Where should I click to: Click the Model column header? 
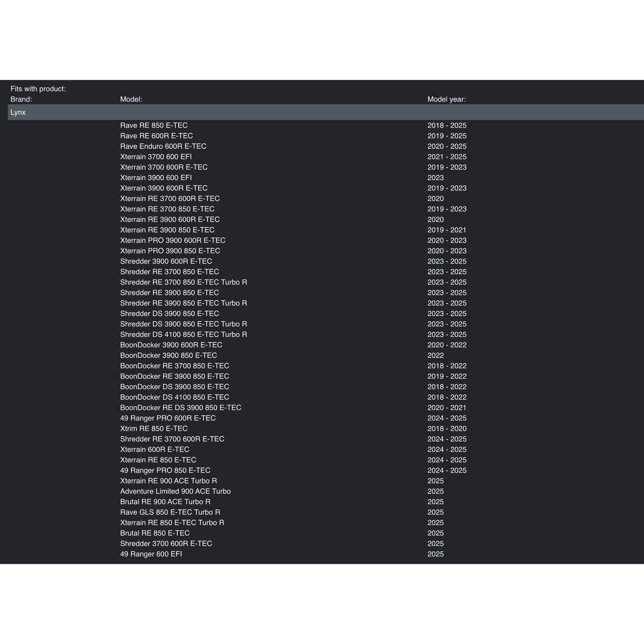(x=131, y=99)
